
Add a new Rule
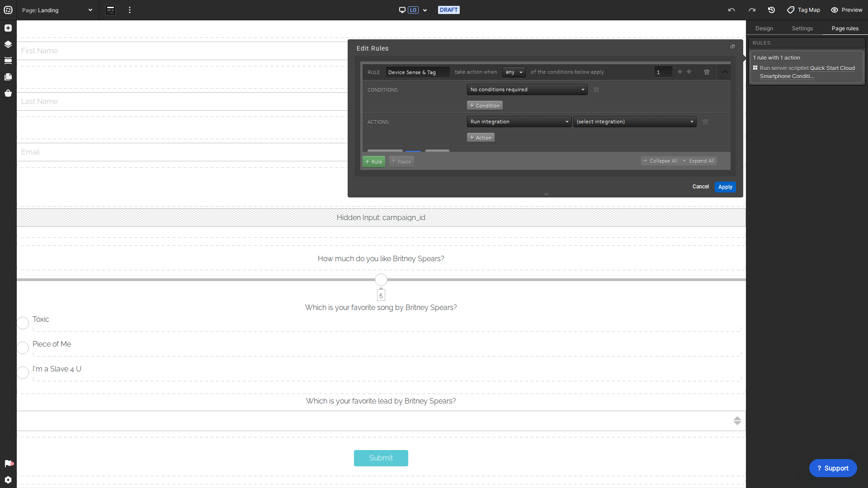[x=374, y=161]
